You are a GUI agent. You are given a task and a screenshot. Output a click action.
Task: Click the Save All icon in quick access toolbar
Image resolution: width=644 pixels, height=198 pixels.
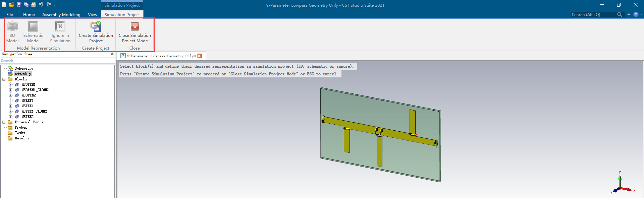point(26,5)
